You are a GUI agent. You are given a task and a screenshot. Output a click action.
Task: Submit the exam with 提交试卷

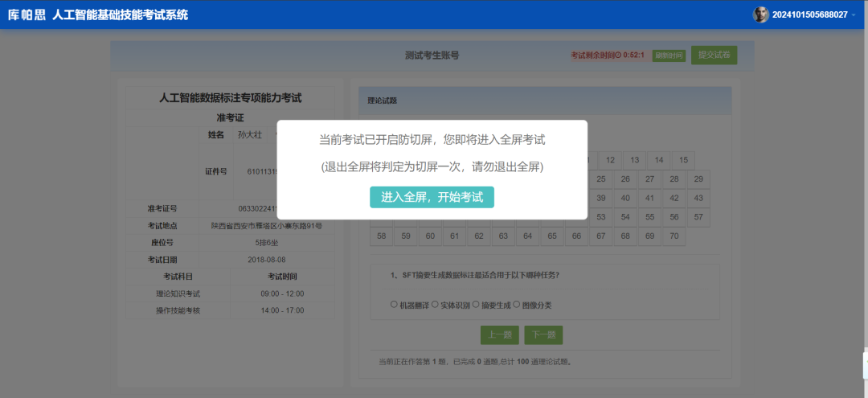714,55
